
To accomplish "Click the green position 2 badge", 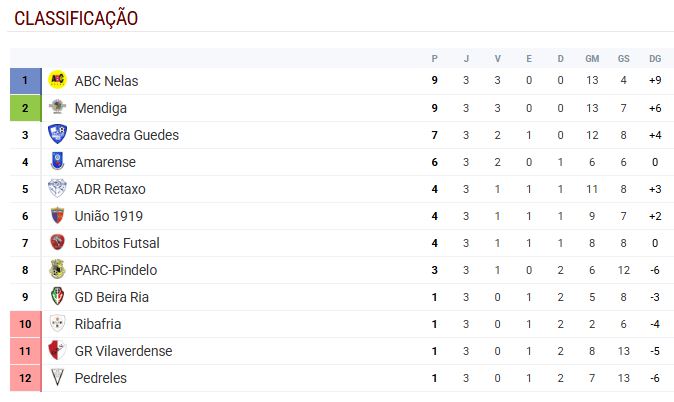I will click(x=24, y=108).
